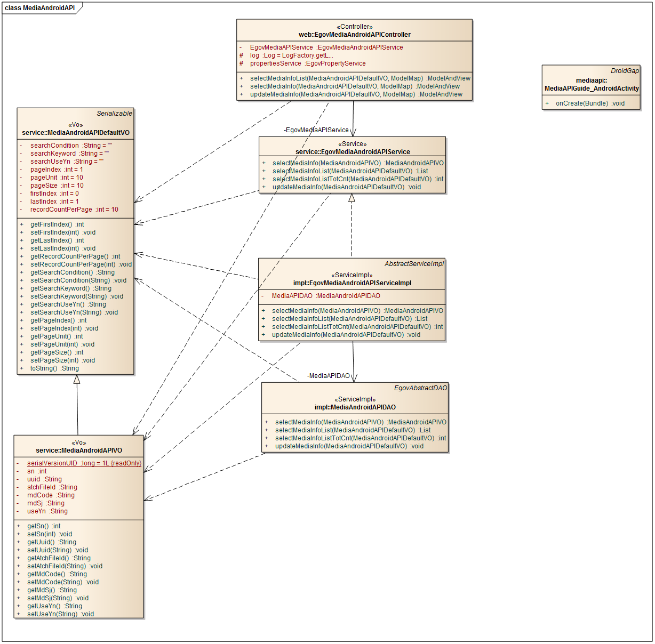This screenshot has width=655, height=644.
Task: Click the "class MediaAndroidAPI" diagram frame label
Action: pyautogui.click(x=40, y=8)
